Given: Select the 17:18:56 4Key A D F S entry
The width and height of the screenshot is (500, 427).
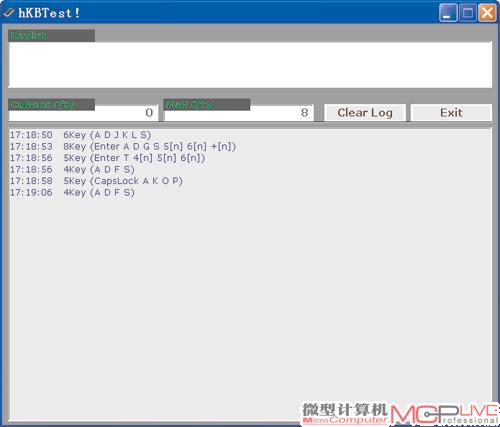Looking at the screenshot, I should [x=72, y=169].
